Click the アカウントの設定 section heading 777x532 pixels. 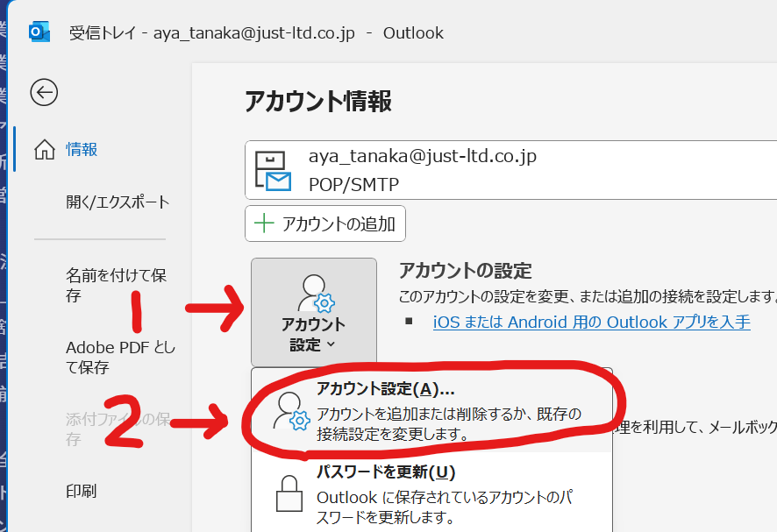(x=466, y=271)
